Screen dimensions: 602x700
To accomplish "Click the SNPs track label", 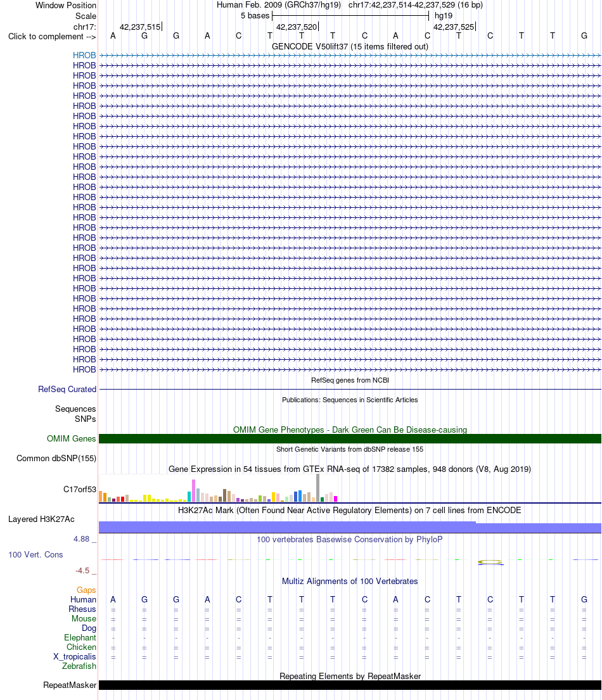I will coord(86,419).
